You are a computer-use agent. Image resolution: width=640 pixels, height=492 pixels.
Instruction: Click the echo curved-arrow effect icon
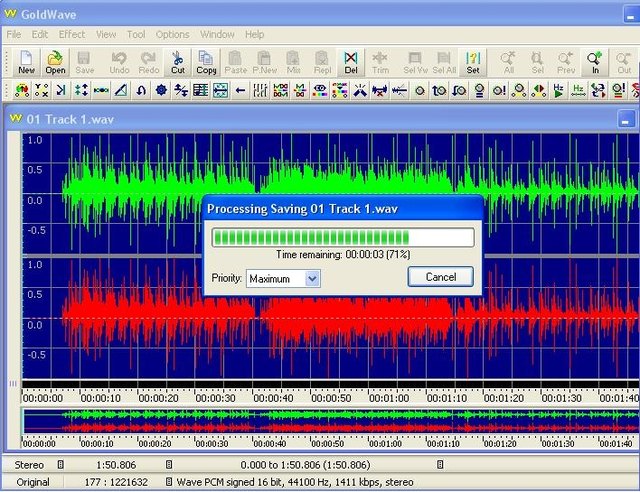[x=141, y=90]
